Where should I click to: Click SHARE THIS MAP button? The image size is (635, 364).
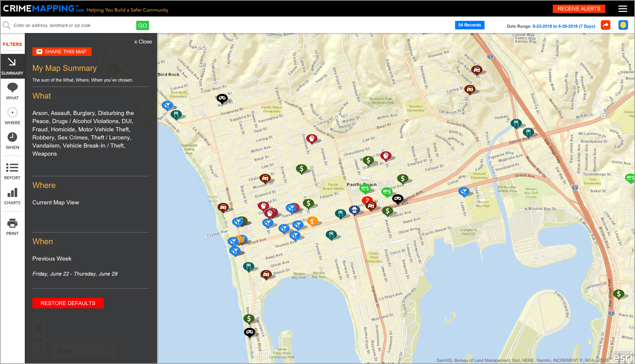(62, 52)
